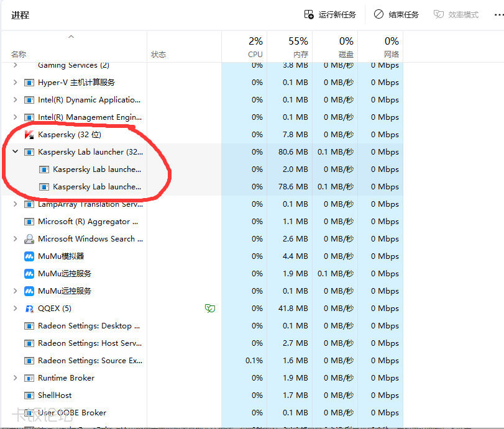Select the Kaspersky Lab launche... child using 78.6 MB
Viewport: 504px width, 429px height.
(x=203, y=187)
